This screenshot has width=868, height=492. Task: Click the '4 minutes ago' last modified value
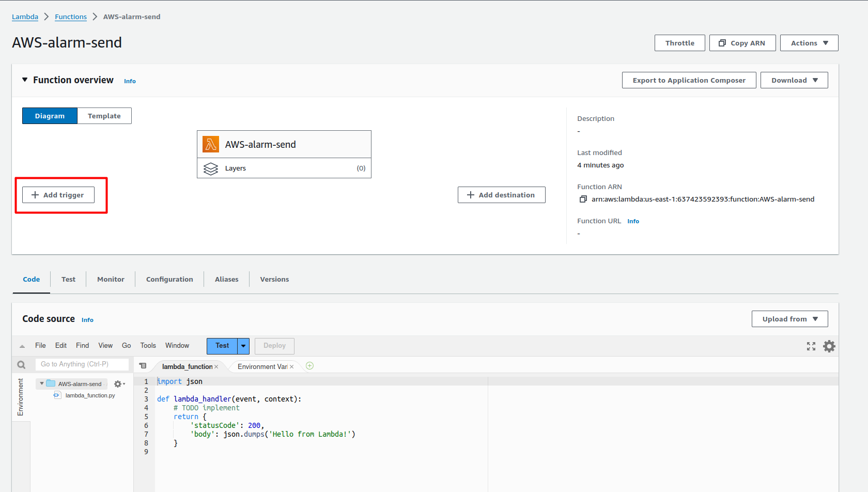[x=600, y=165]
